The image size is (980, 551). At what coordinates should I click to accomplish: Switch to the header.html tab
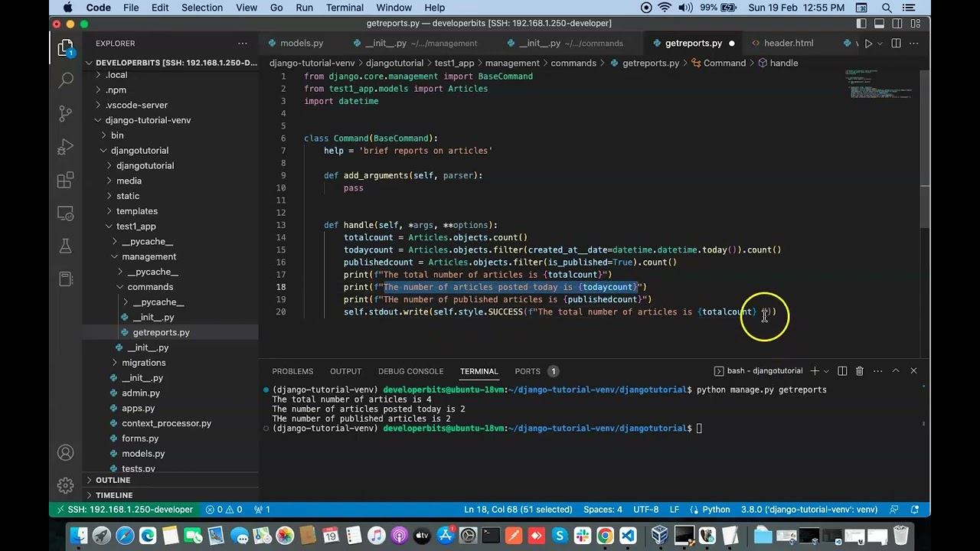[788, 44]
